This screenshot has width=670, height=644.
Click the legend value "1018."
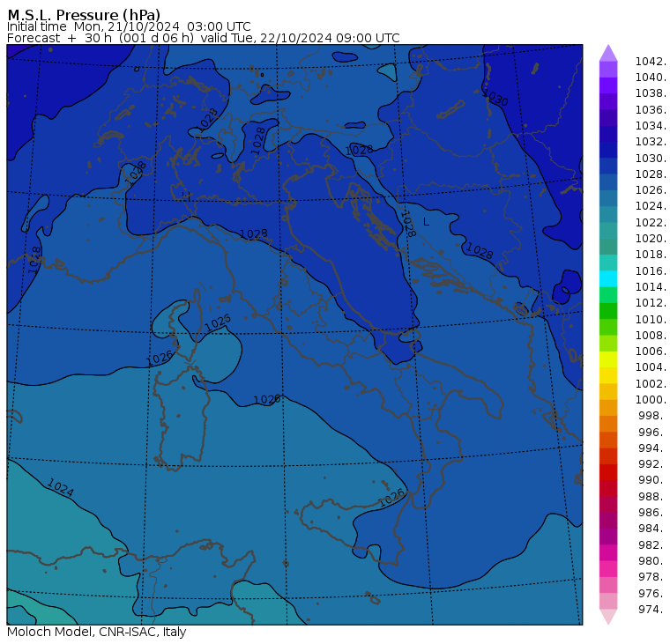651,254
